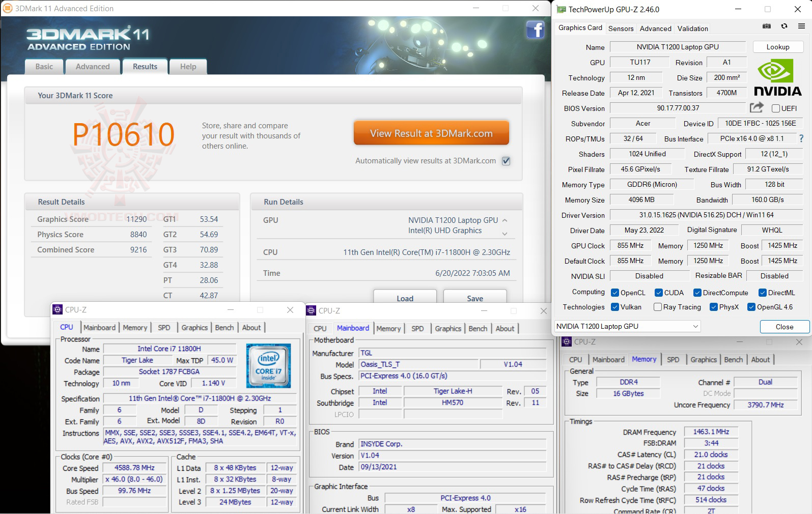Click the Lookup button in GPU-Z
812x514 pixels.
[778, 47]
